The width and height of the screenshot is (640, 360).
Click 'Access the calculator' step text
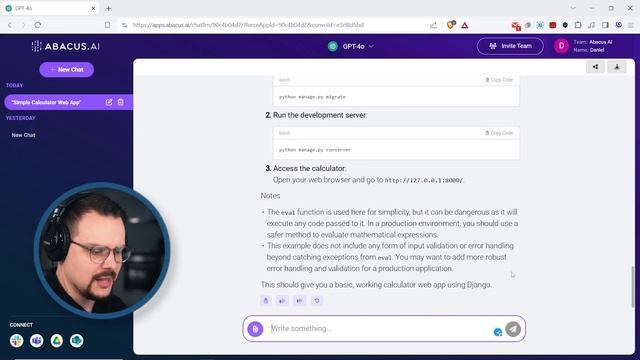click(309, 169)
